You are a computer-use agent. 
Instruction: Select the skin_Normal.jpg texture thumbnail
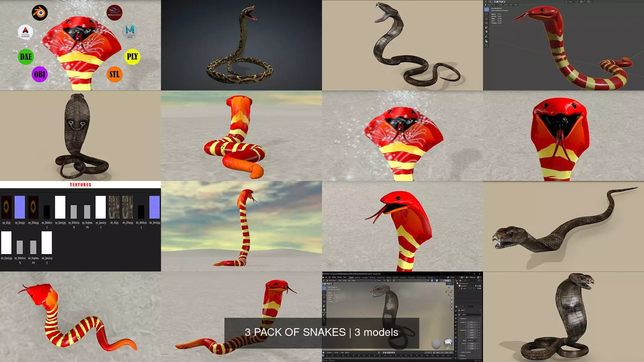(155, 207)
